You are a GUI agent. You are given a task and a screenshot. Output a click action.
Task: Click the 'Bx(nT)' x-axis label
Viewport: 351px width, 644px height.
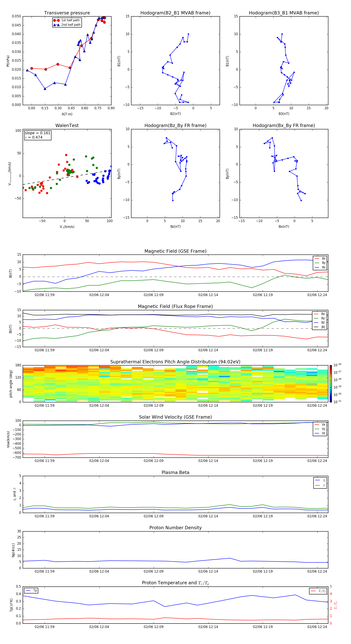(x=284, y=227)
